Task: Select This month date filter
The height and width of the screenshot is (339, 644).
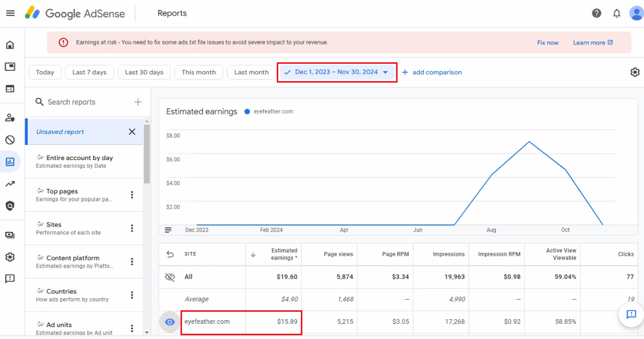Action: pyautogui.click(x=199, y=72)
